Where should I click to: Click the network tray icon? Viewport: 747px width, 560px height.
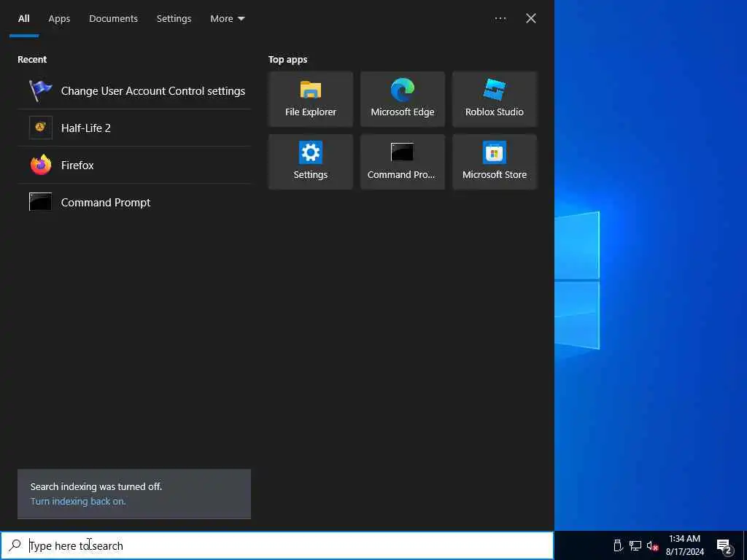635,545
